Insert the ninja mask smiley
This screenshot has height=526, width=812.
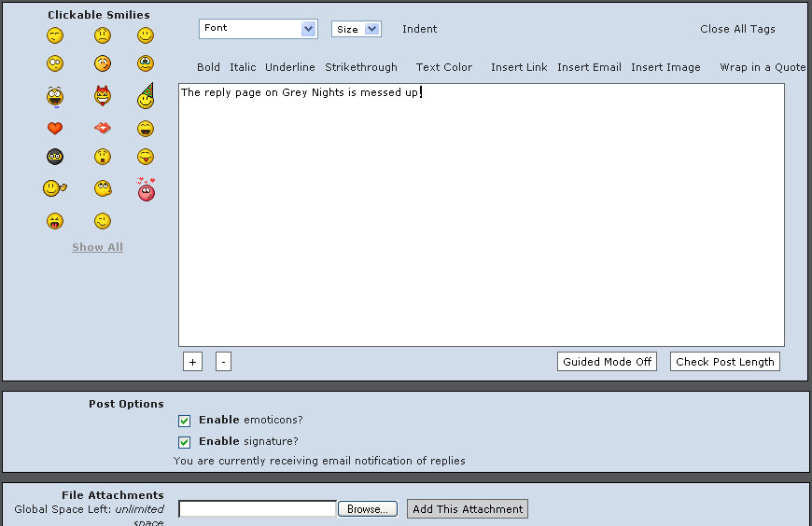(55, 157)
